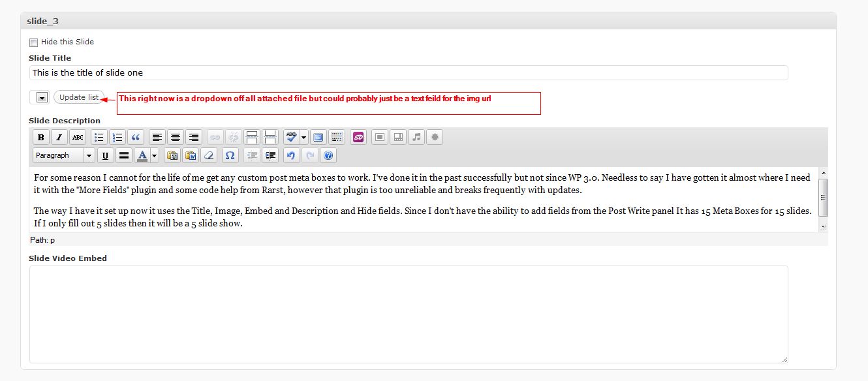Click the 'Slide Title' label

coord(50,58)
